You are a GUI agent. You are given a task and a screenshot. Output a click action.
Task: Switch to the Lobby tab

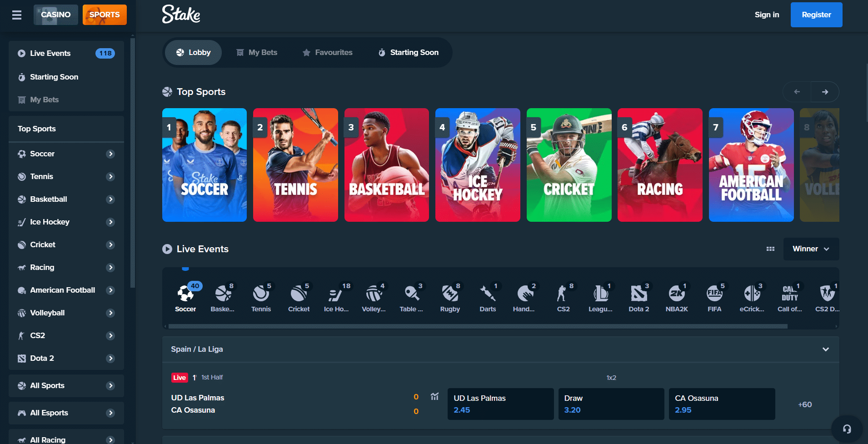coord(193,53)
